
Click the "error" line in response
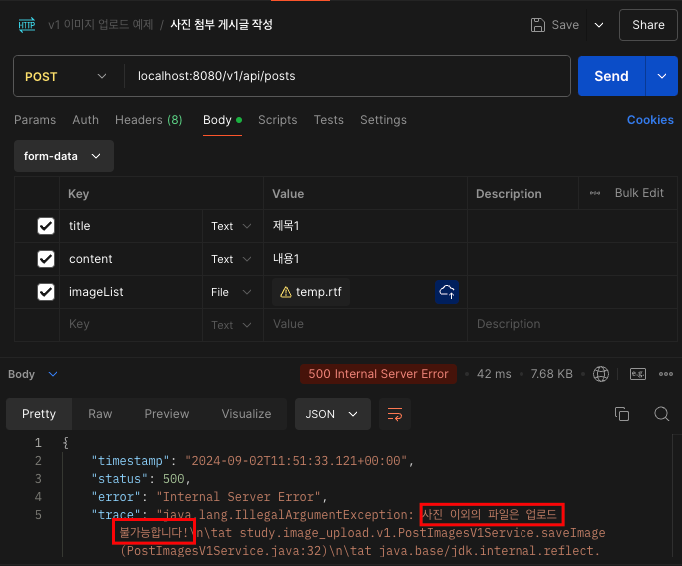[209, 497]
